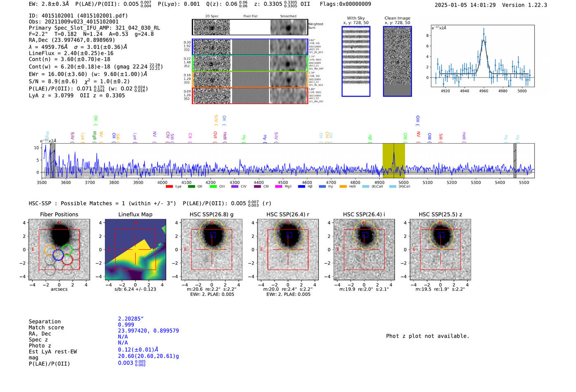Click the Flags:0x00000009 header text
Image resolution: width=576 pixels, height=392 pixels.
(345, 4)
